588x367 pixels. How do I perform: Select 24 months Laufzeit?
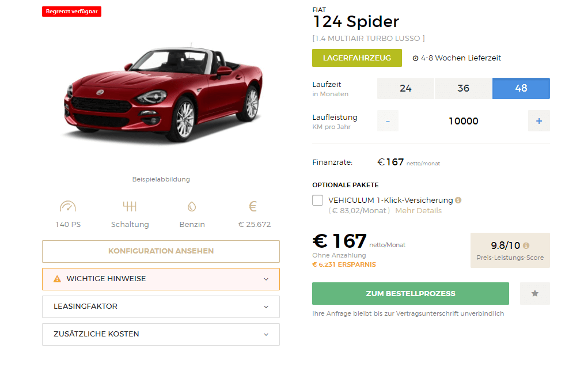point(405,89)
